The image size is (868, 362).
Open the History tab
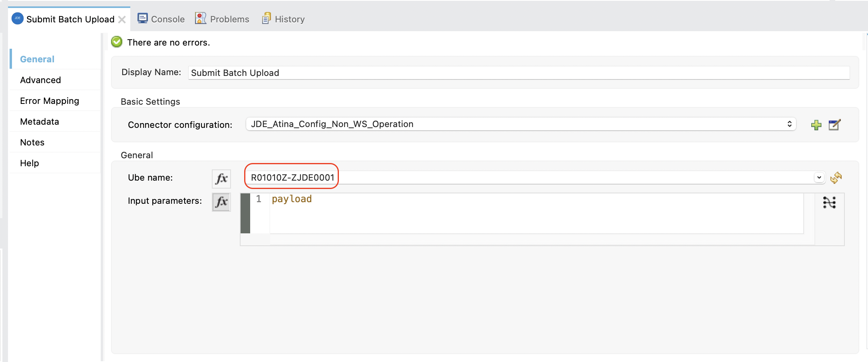(x=283, y=19)
